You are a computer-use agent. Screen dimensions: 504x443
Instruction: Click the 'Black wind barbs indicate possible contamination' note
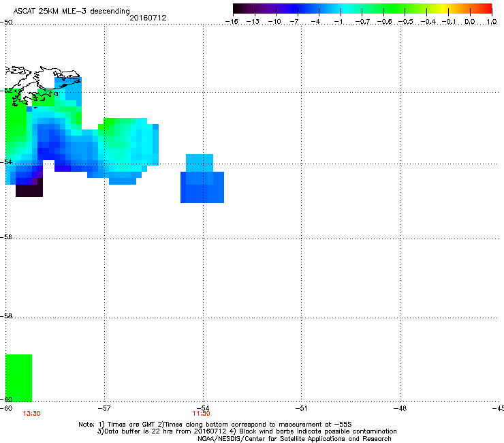click(x=313, y=431)
